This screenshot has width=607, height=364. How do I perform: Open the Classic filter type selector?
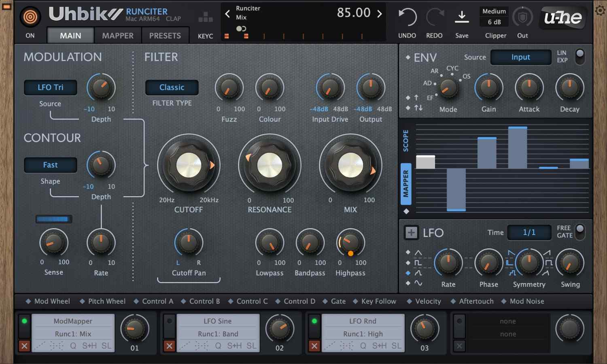[172, 87]
